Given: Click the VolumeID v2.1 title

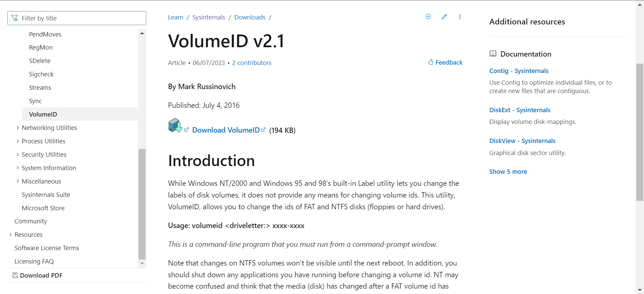Looking at the screenshot, I should (x=226, y=41).
